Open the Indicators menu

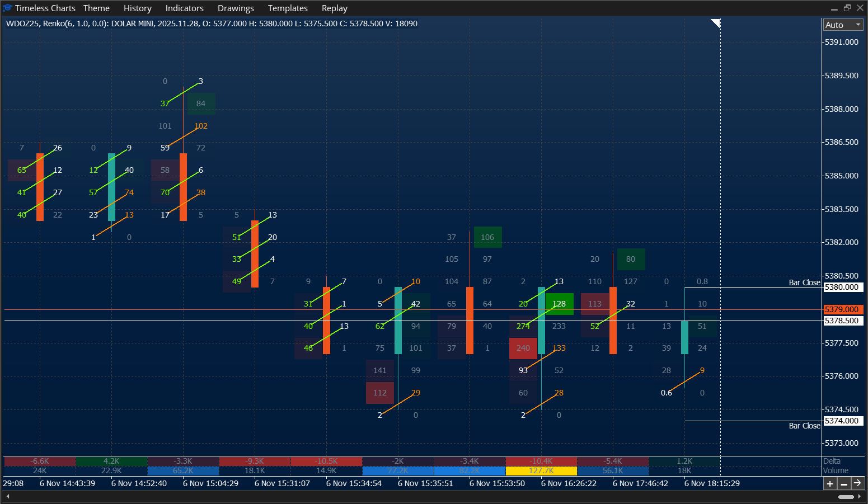[184, 8]
